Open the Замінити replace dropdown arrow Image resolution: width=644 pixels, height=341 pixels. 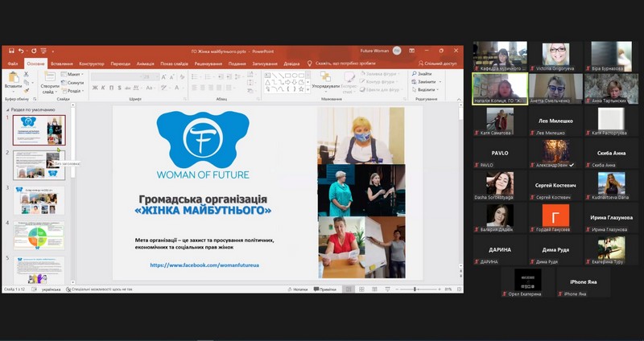point(439,82)
